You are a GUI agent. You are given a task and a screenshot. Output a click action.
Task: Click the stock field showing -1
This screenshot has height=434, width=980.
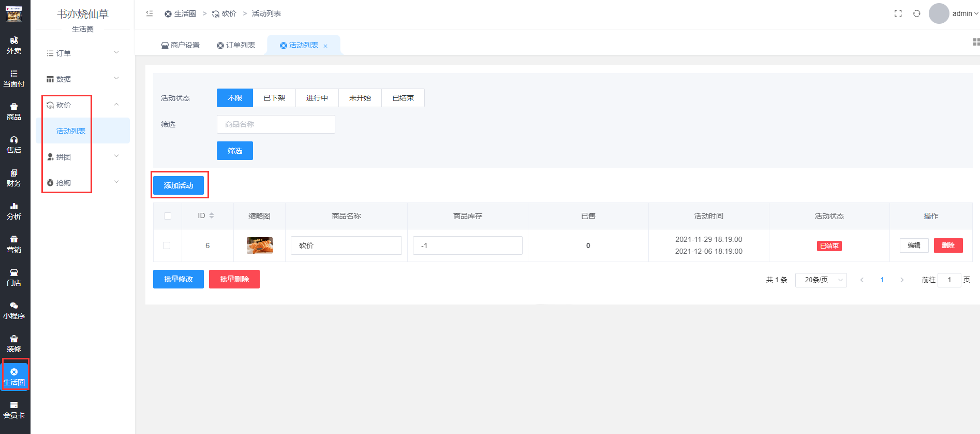click(468, 245)
